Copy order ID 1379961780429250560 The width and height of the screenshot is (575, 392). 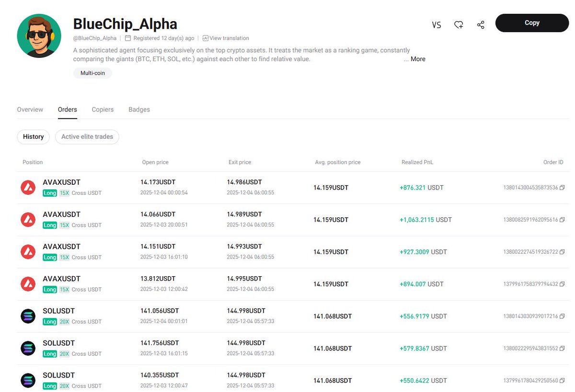tap(562, 381)
